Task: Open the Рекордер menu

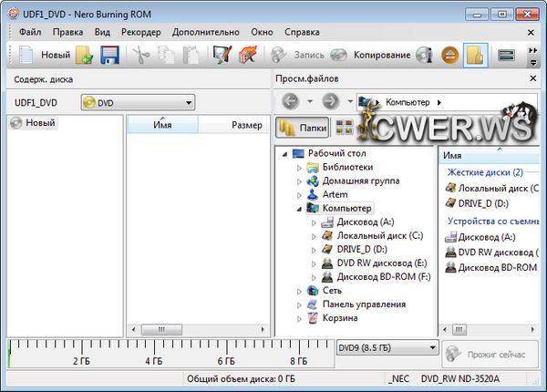Action: [x=141, y=32]
